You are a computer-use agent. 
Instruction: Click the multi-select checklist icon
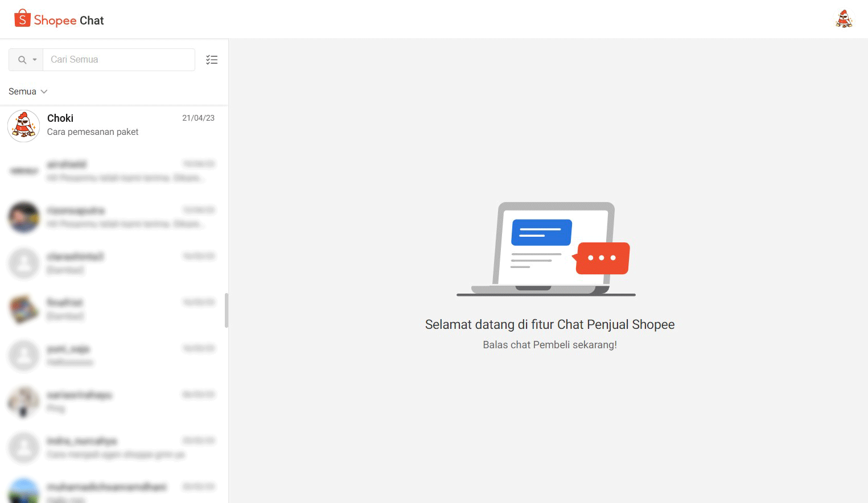click(212, 60)
